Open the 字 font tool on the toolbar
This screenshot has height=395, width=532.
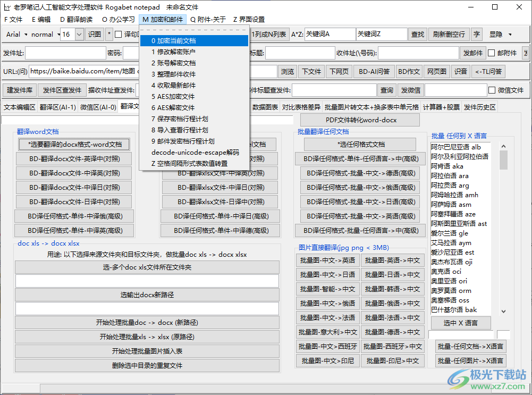[475, 33]
